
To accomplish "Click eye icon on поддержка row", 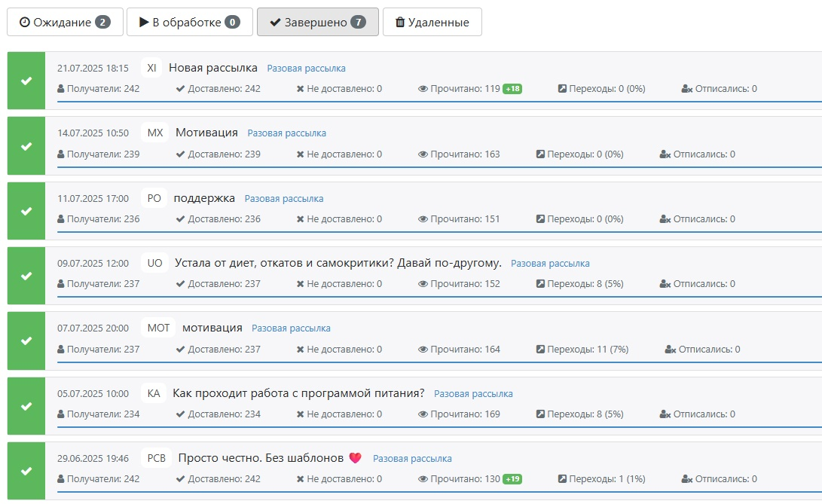I will click(x=423, y=219).
